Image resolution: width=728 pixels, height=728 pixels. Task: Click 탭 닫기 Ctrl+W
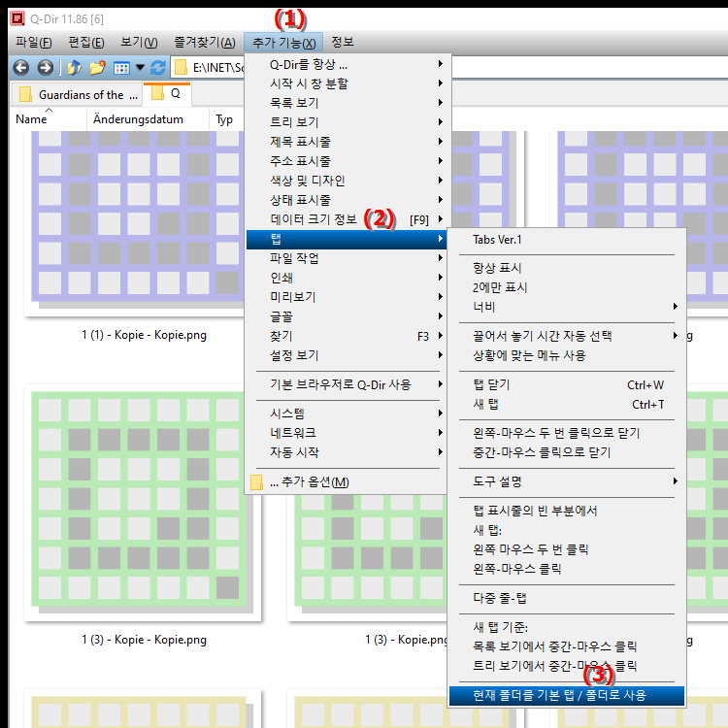(567, 385)
